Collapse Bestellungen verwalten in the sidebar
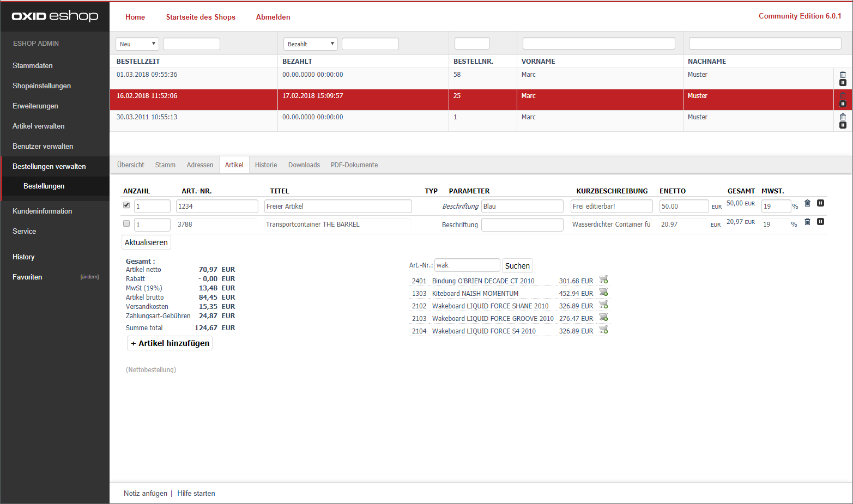 [x=49, y=166]
